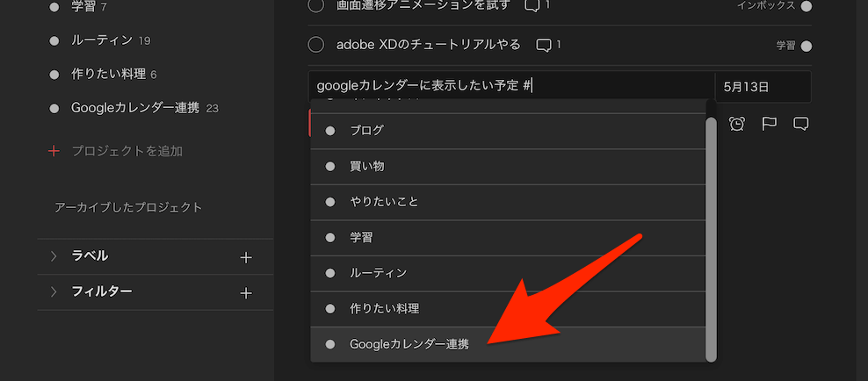Select 買い物 from project dropdown
This screenshot has width=868, height=381.
[x=508, y=167]
